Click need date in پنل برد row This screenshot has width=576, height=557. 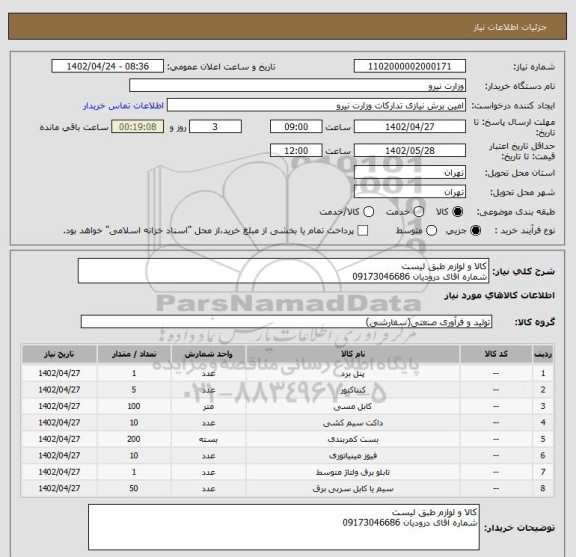click(x=59, y=373)
